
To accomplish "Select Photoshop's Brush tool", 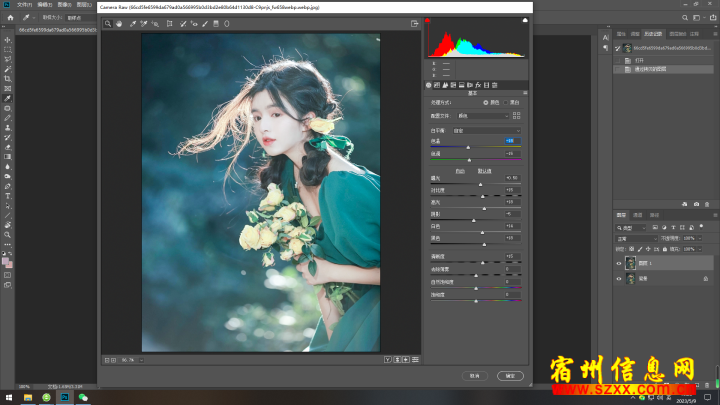I will [7, 118].
